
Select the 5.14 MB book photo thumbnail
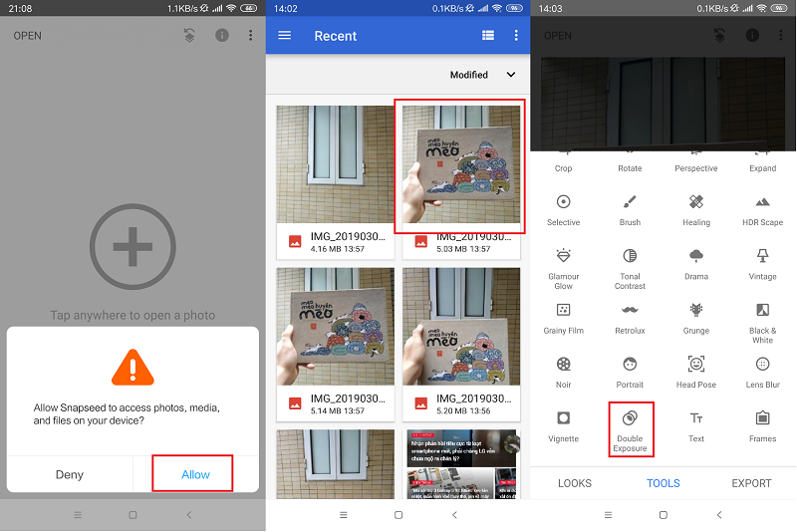(335, 326)
